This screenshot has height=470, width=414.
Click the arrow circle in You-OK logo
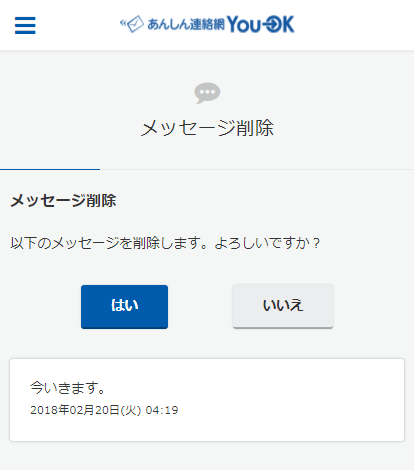coord(272,25)
